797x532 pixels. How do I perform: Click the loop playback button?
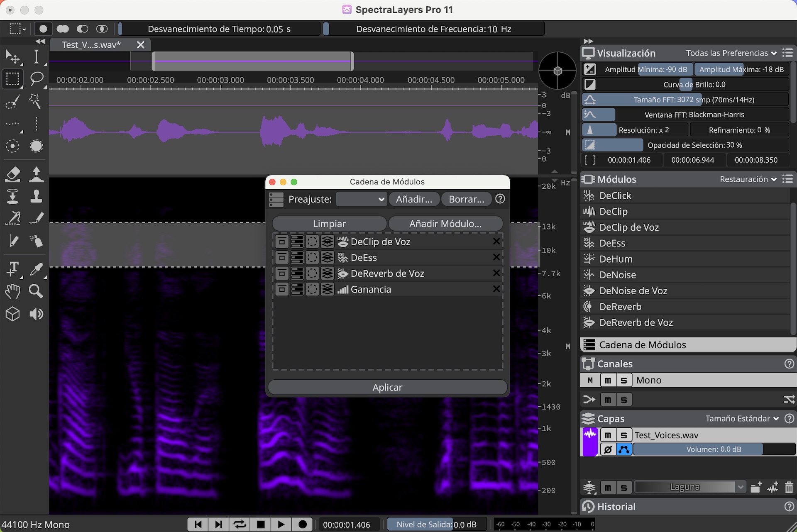coord(240,525)
